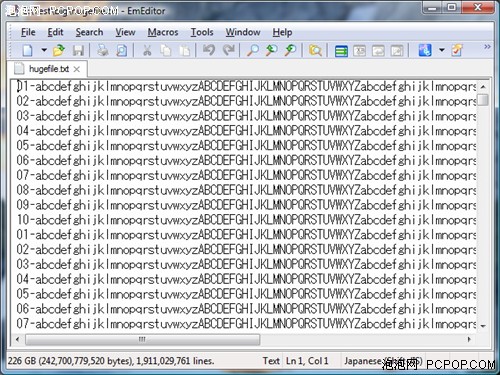This screenshot has width=500, height=375.
Task: Click the third wrap mode icon
Action: click(378, 51)
